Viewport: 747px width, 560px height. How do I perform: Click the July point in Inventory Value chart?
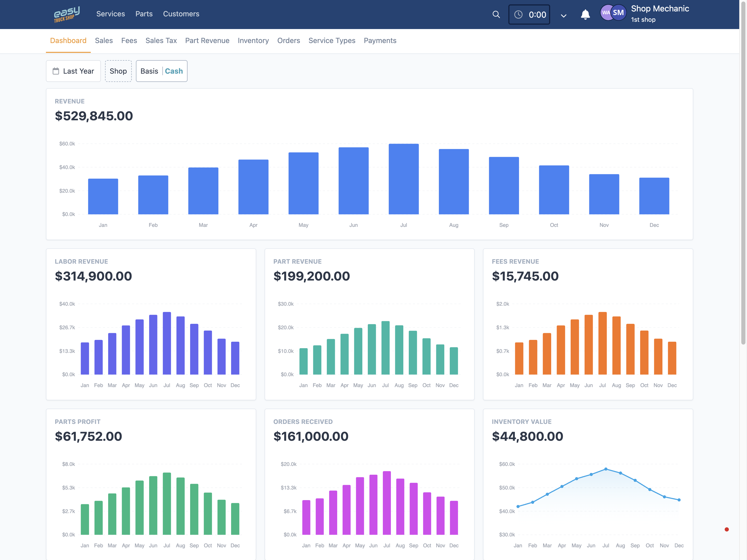605,469
